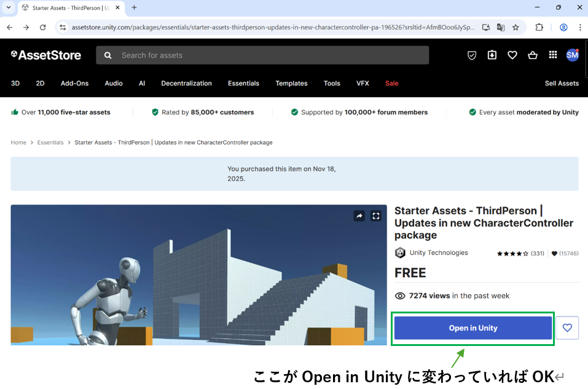
Task: Share the asset via share arrow icon
Action: pyautogui.click(x=359, y=216)
